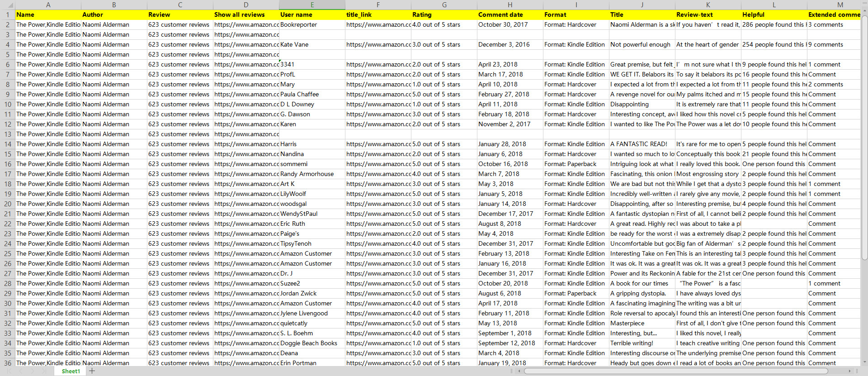Click '623 customer reviews' cell in row 2
The height and width of the screenshot is (376, 868).
pos(180,24)
